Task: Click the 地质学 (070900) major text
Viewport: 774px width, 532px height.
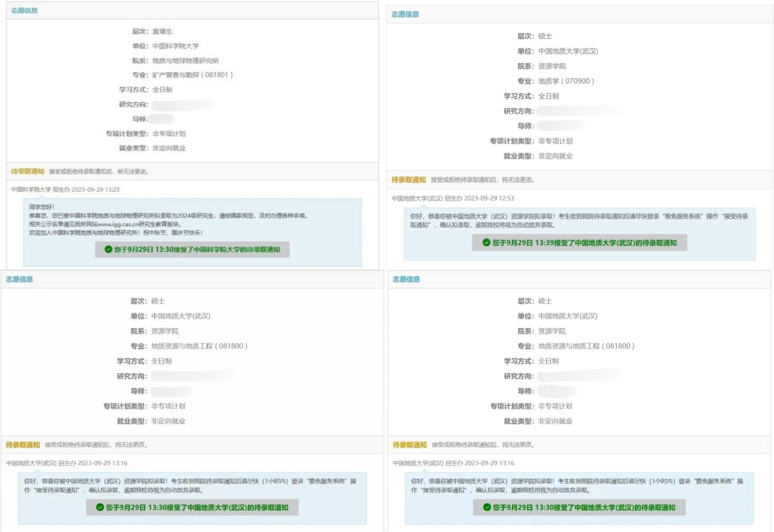Action: [x=566, y=81]
